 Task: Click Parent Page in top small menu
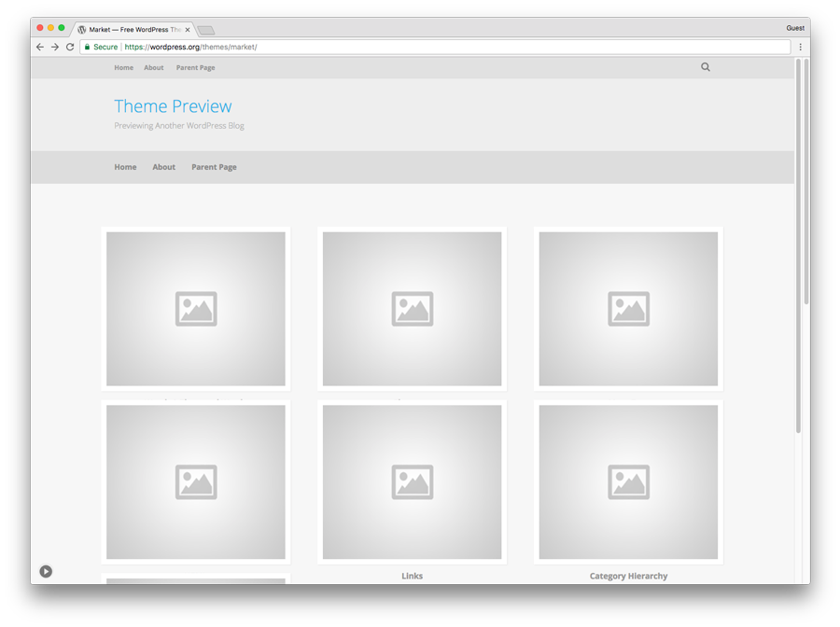tap(196, 67)
